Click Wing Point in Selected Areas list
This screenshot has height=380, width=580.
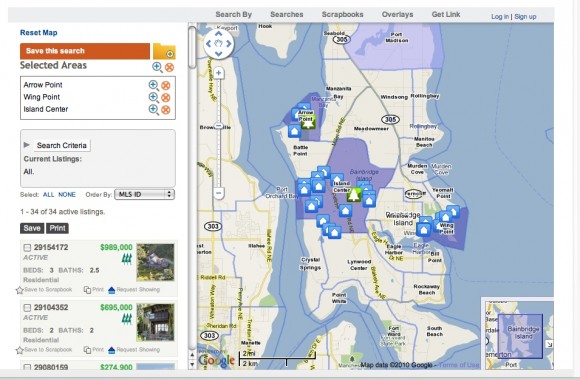(41, 97)
